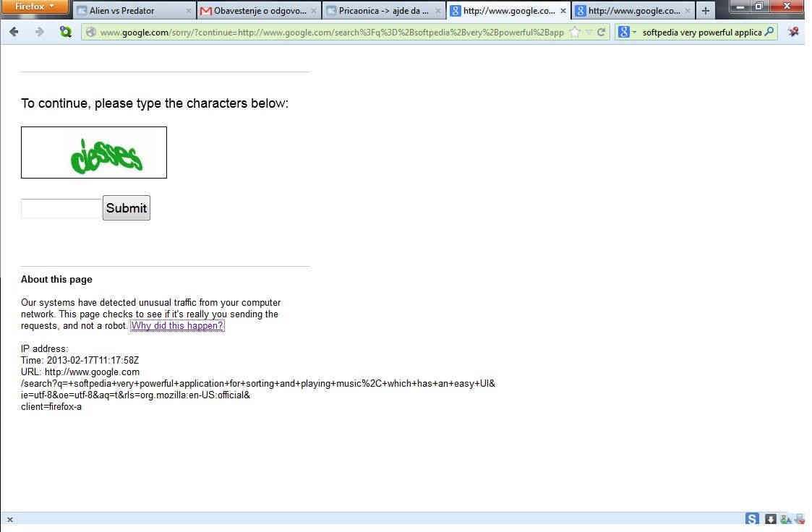This screenshot has height=532, width=812.
Task: Click the 'client=firefox-a' text
Action: click(51, 407)
